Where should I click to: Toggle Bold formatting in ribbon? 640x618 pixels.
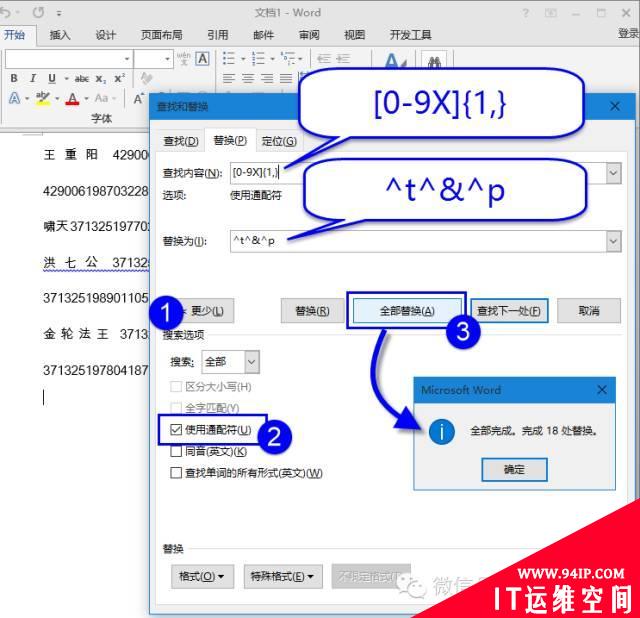[14, 78]
